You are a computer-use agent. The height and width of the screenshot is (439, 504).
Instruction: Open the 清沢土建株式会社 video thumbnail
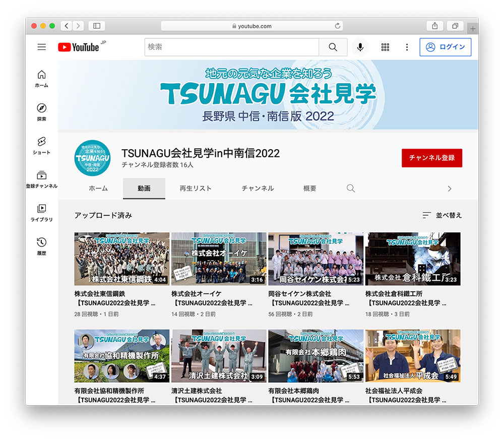tap(219, 356)
